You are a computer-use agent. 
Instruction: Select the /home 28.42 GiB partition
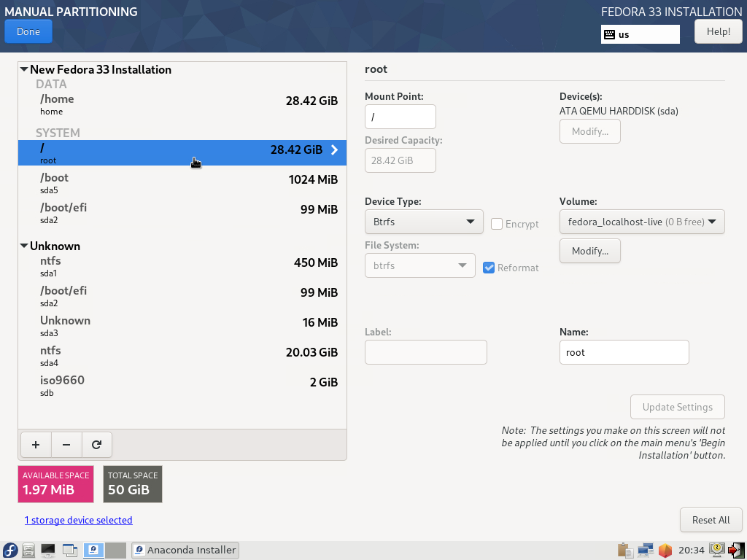tap(182, 104)
